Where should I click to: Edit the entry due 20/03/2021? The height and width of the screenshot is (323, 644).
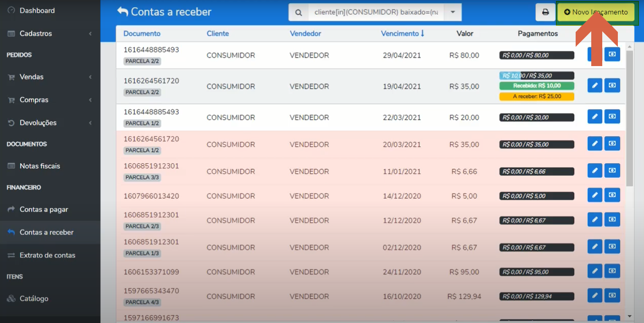[595, 144]
